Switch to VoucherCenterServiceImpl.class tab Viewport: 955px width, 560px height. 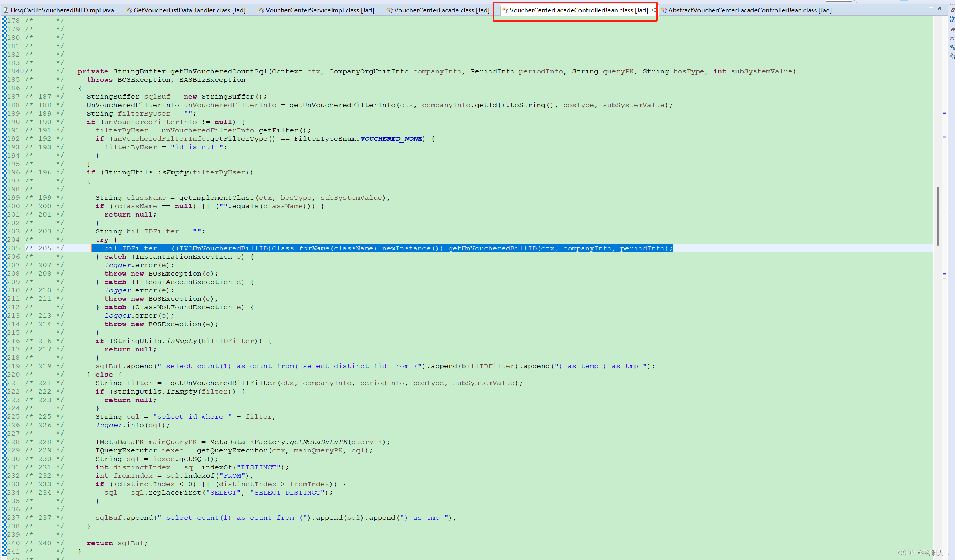coord(316,10)
